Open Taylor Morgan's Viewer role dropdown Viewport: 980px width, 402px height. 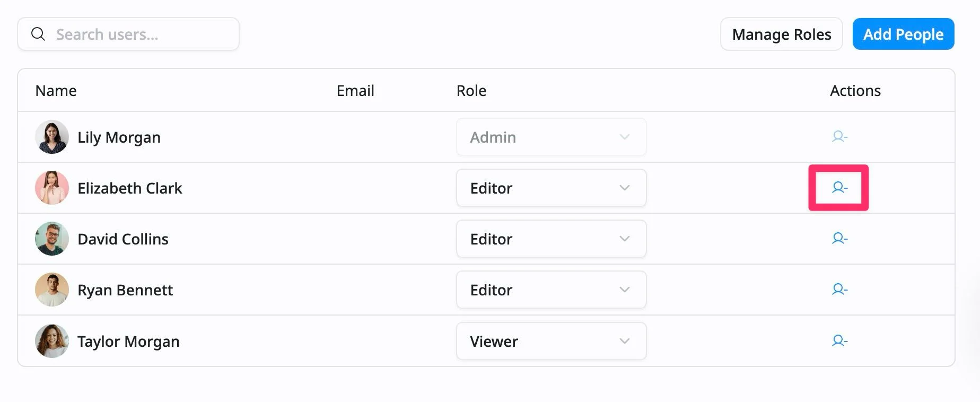click(551, 341)
